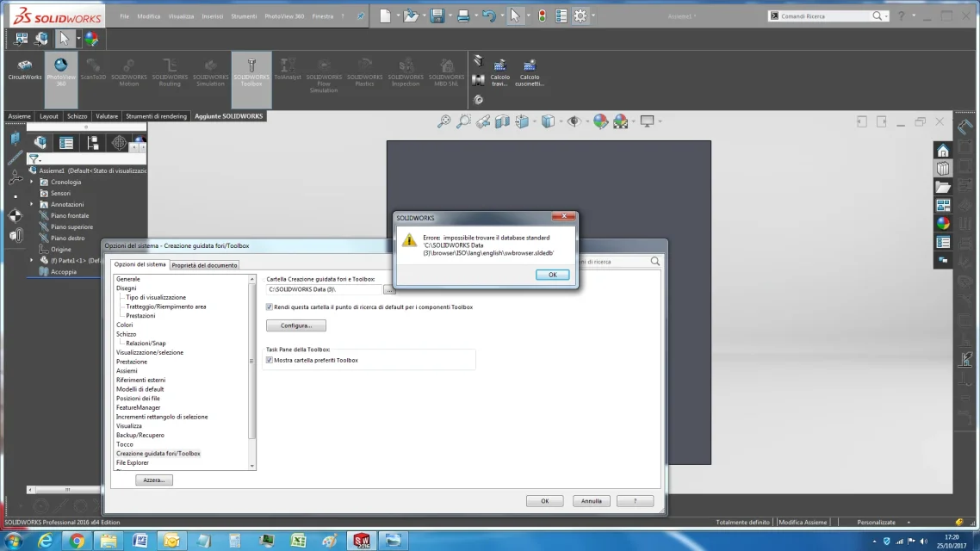Expand the Annotazioni tree node
This screenshot has height=551, width=980.
pos(32,204)
